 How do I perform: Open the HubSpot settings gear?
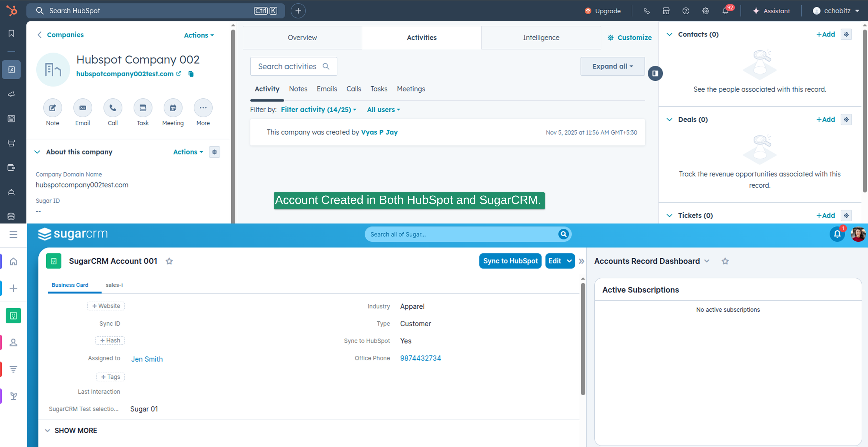[705, 10]
